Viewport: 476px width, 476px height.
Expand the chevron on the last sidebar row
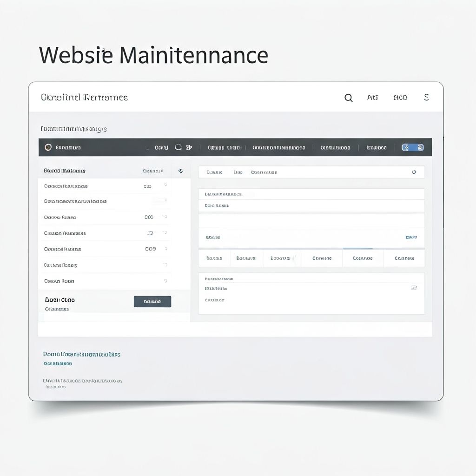click(x=165, y=281)
